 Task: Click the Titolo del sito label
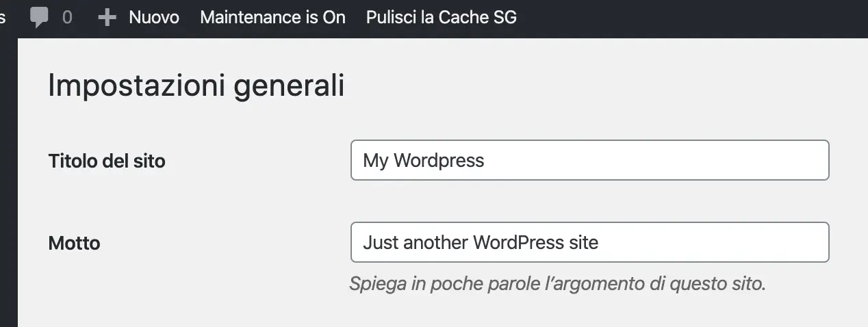point(107,161)
